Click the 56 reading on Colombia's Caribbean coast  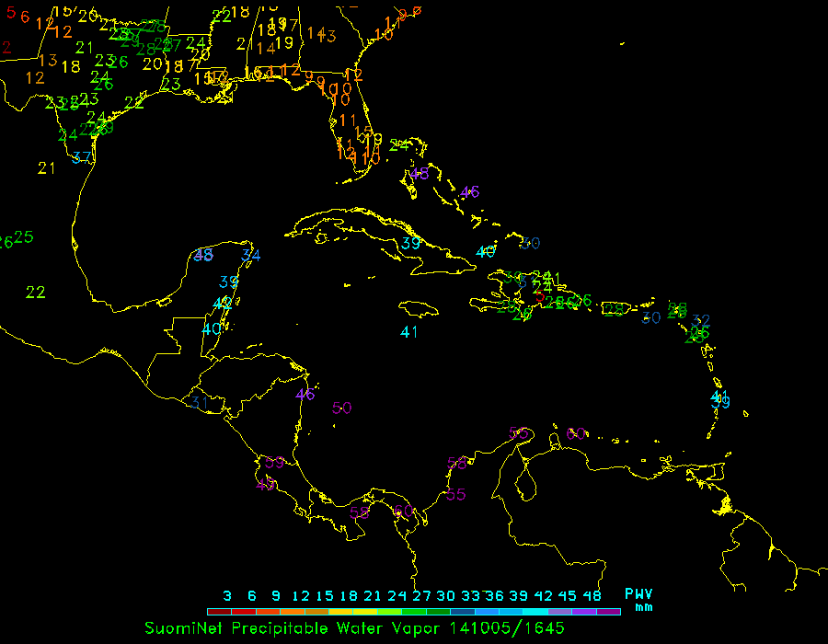(456, 464)
